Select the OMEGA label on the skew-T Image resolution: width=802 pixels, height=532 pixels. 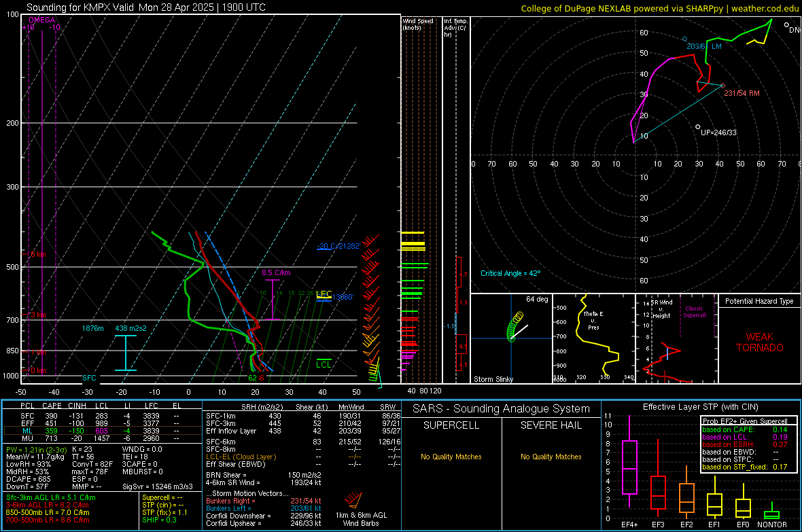click(42, 20)
